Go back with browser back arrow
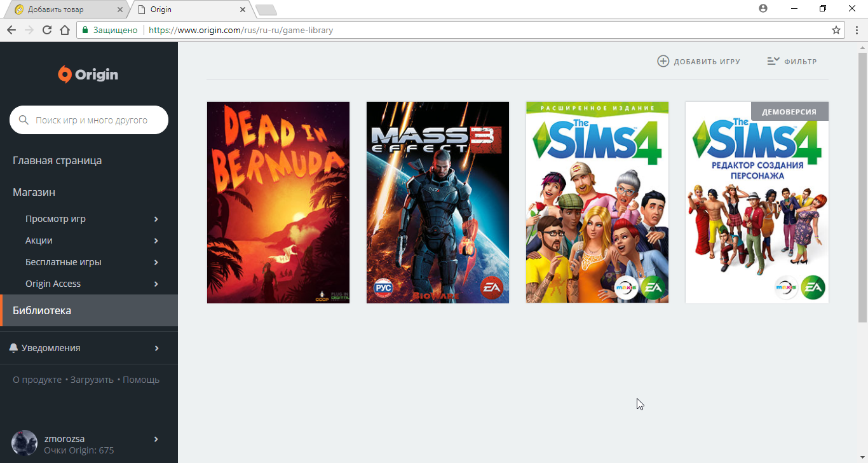The height and width of the screenshot is (463, 868). [11, 30]
